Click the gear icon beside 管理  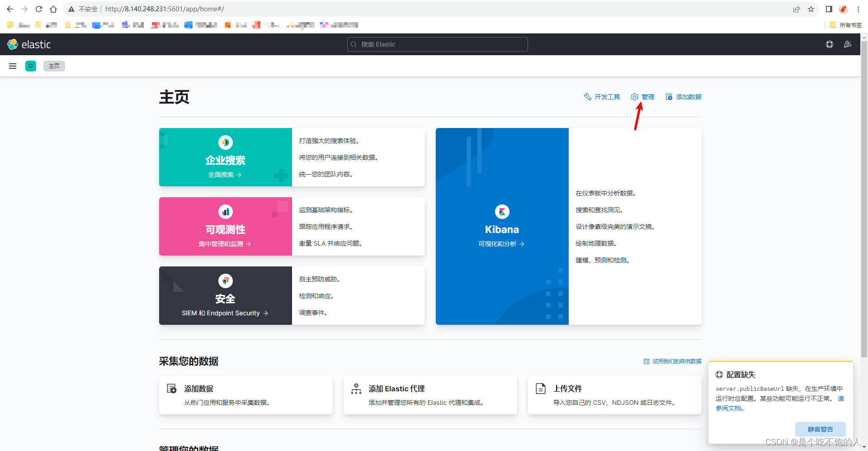[x=635, y=97]
